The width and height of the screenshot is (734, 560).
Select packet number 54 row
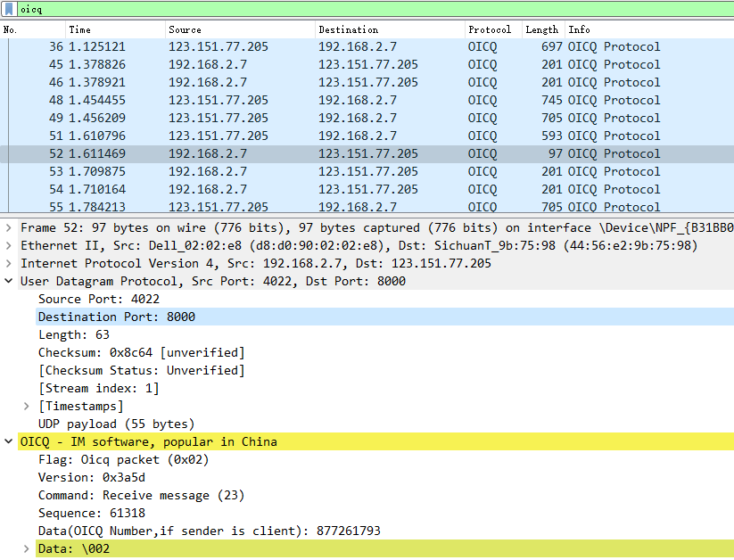tap(268, 189)
